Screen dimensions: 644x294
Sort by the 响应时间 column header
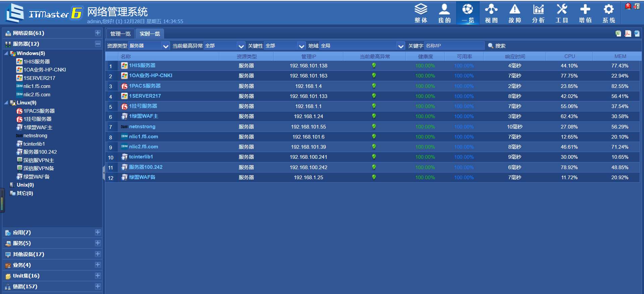tap(515, 56)
